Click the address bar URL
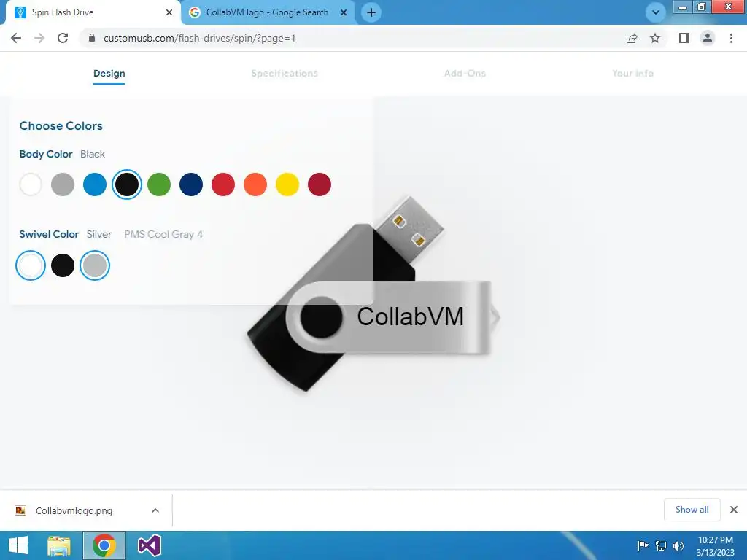The width and height of the screenshot is (747, 560). pos(200,38)
